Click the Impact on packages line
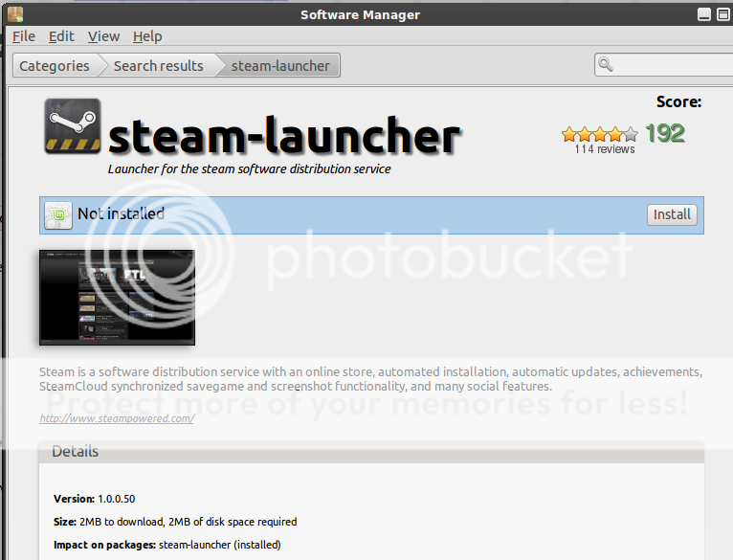 pyautogui.click(x=167, y=545)
